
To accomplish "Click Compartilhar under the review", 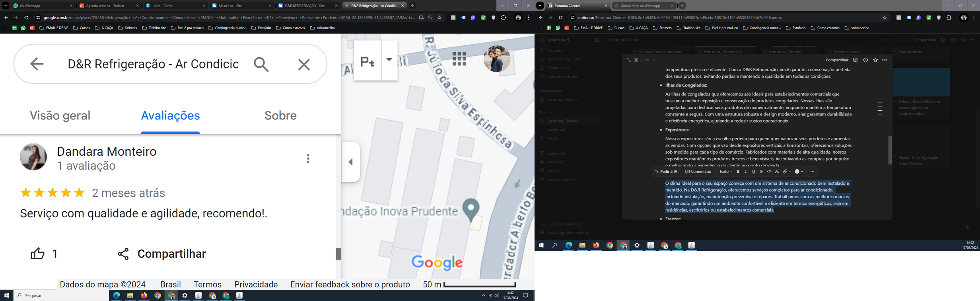I will tap(162, 254).
